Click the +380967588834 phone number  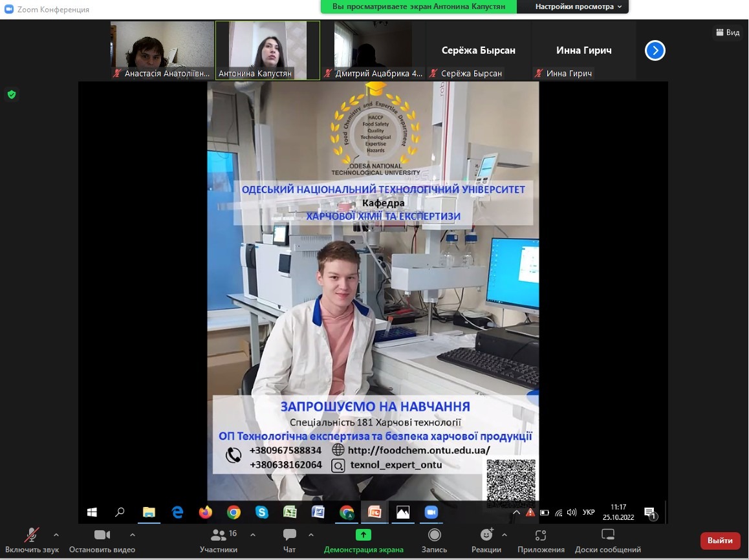tap(286, 450)
